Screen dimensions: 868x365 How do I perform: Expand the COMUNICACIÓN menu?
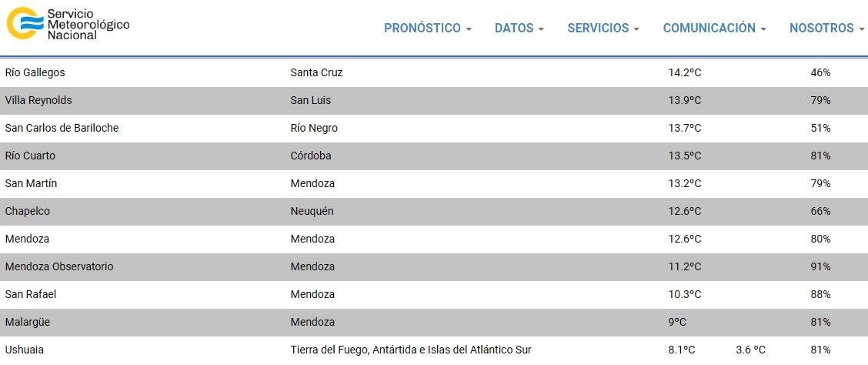714,28
